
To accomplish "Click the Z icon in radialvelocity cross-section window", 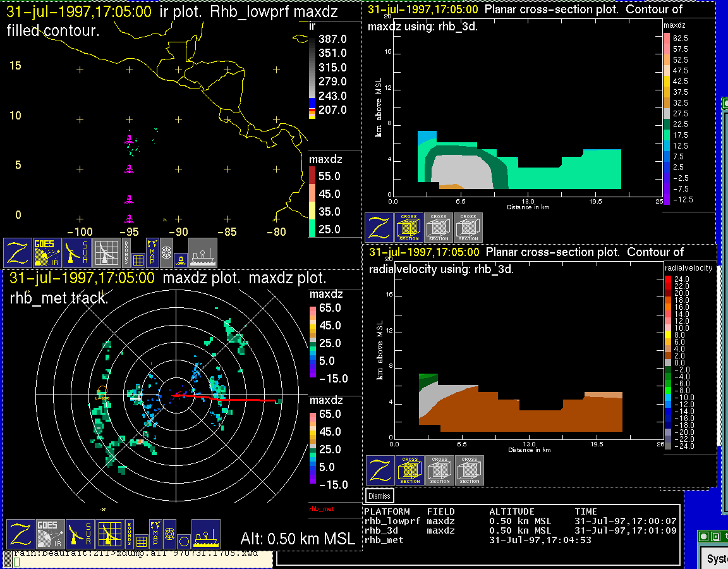I will [380, 470].
